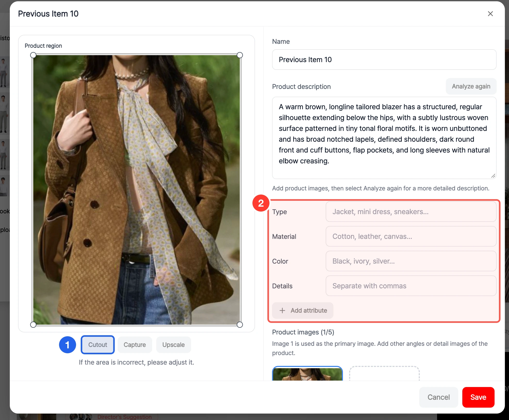The image size is (509, 420).
Task: Select the primary product image thumbnail
Action: 307,374
